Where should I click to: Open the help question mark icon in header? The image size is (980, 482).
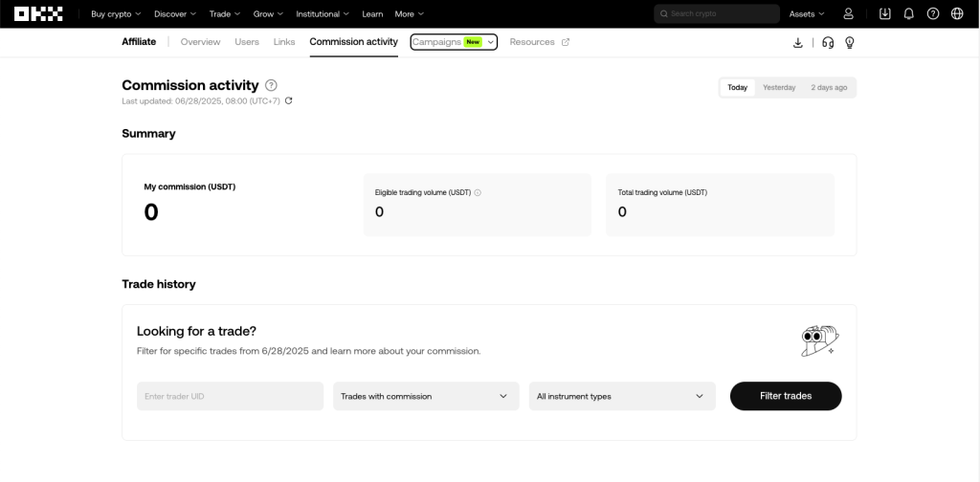(933, 13)
